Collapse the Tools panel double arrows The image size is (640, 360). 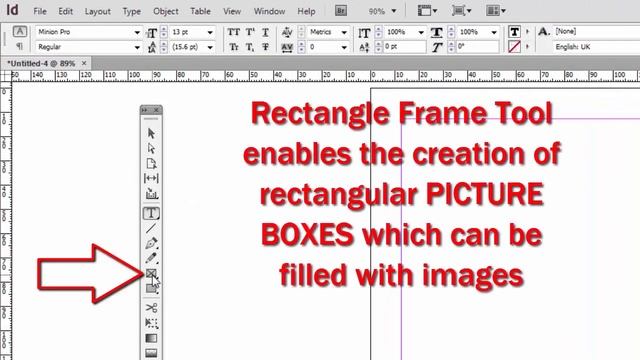pos(144,110)
